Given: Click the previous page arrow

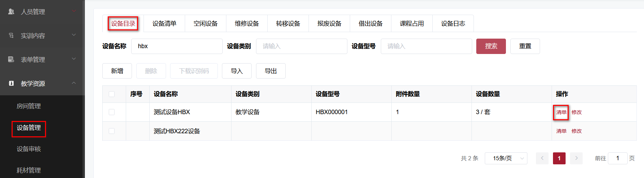Looking at the screenshot, I should tap(542, 158).
